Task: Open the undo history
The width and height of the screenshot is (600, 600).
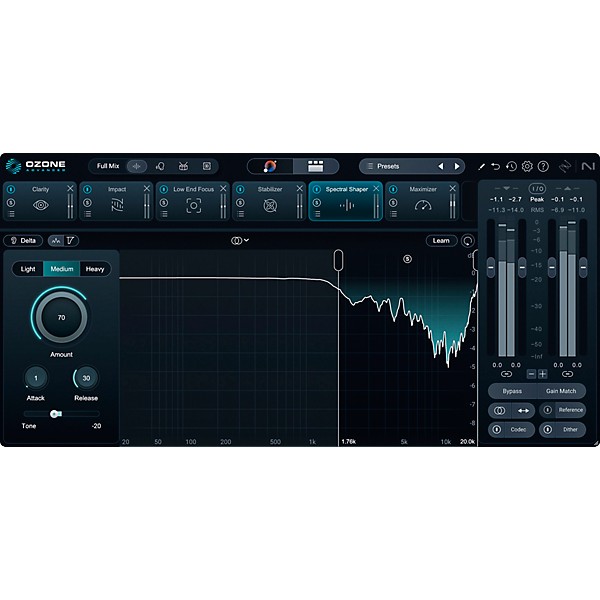Action: [511, 166]
